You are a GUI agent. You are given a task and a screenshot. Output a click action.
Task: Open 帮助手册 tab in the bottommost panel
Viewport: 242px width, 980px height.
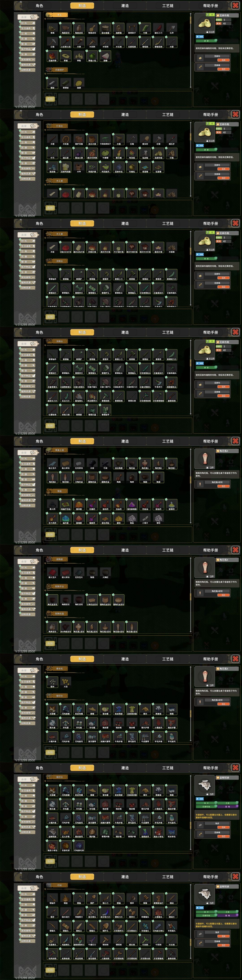(x=210, y=877)
